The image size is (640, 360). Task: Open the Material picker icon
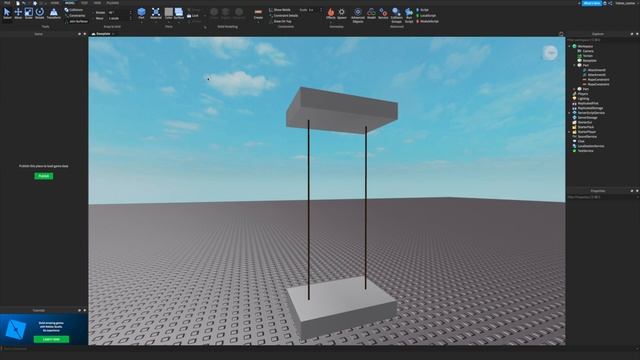pyautogui.click(x=156, y=13)
